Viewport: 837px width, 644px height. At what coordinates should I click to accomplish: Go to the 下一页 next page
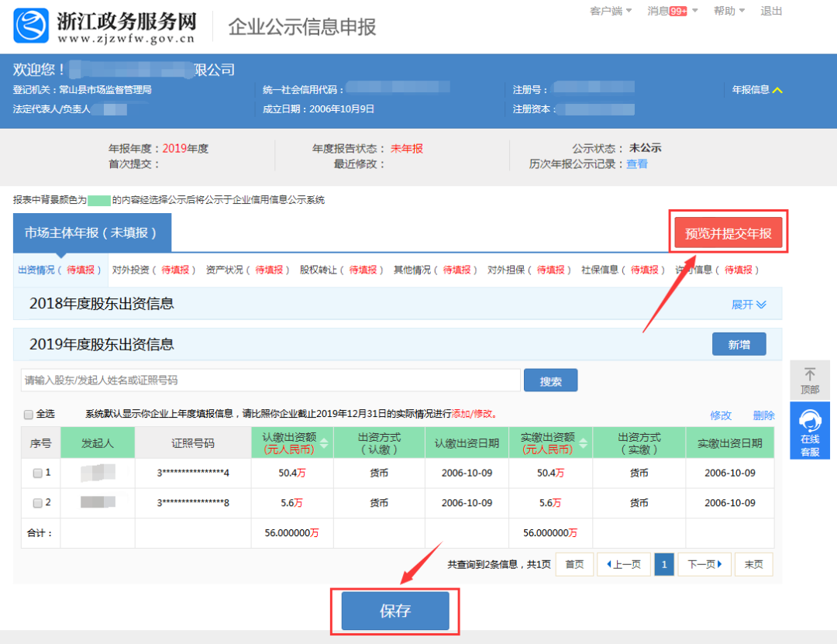coord(704,564)
